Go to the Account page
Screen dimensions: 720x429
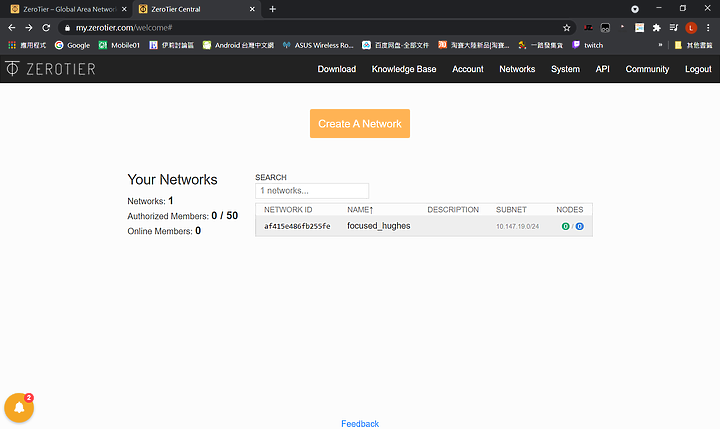pos(467,69)
